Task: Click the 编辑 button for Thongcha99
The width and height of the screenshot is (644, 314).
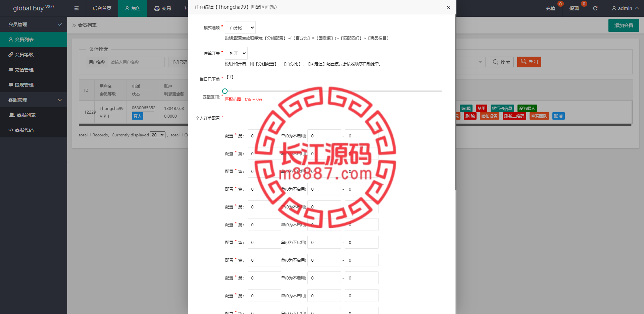Action: pyautogui.click(x=466, y=108)
